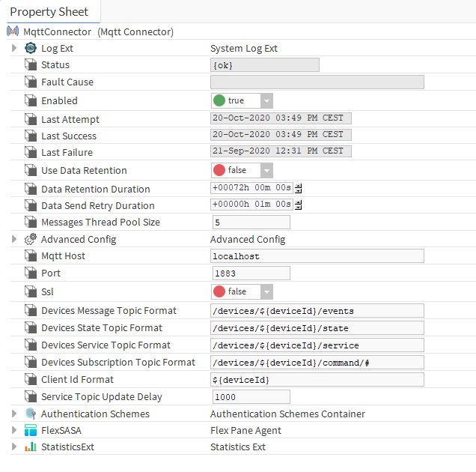
Task: Click the FlexSASA pane icon
Action: (x=31, y=430)
